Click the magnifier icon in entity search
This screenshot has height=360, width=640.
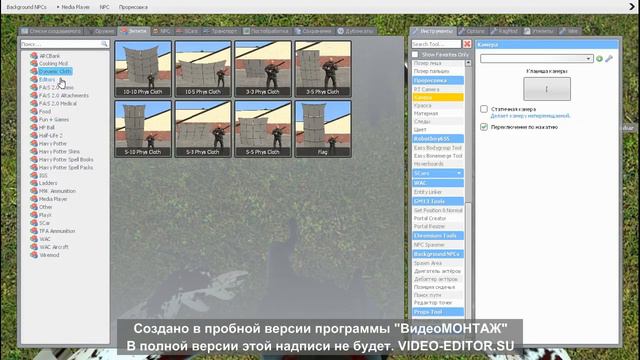pos(104,44)
